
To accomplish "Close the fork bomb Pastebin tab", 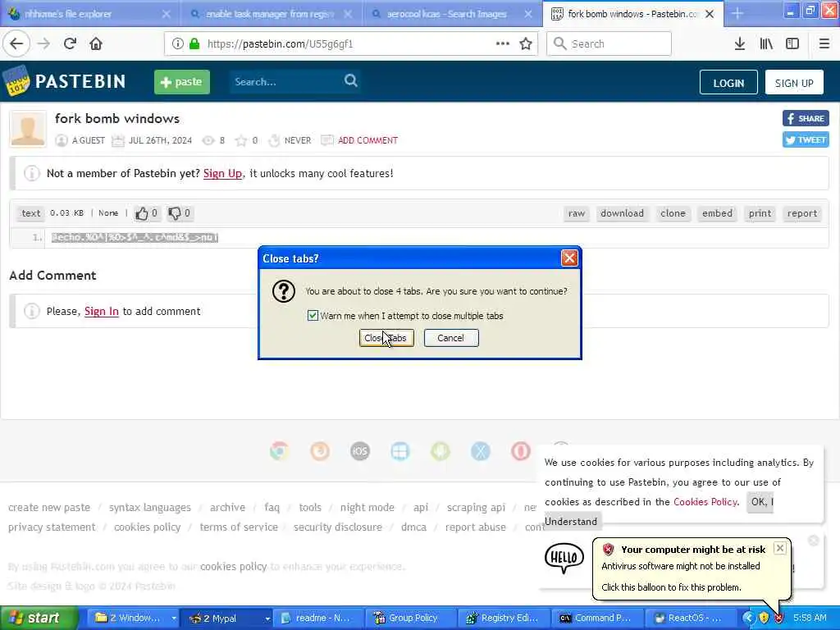I will click(x=710, y=14).
